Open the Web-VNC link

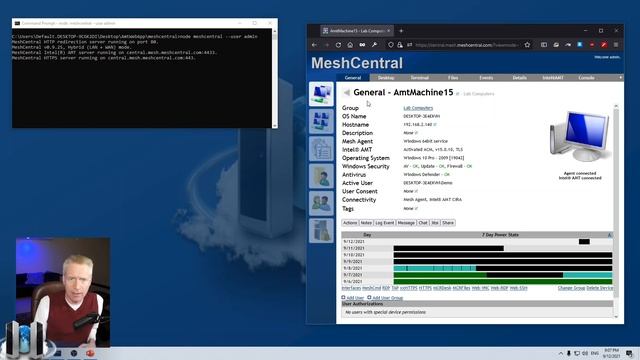(x=480, y=288)
